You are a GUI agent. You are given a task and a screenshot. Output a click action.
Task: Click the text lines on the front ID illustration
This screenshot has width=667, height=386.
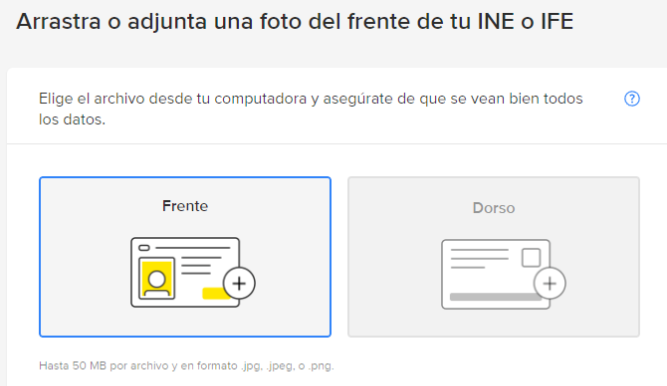(x=201, y=265)
